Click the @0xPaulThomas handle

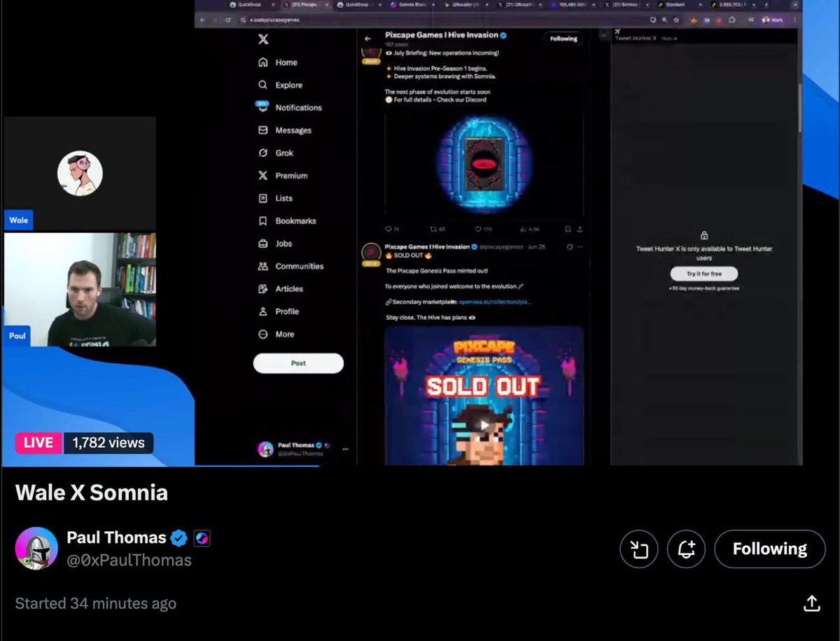click(x=129, y=561)
